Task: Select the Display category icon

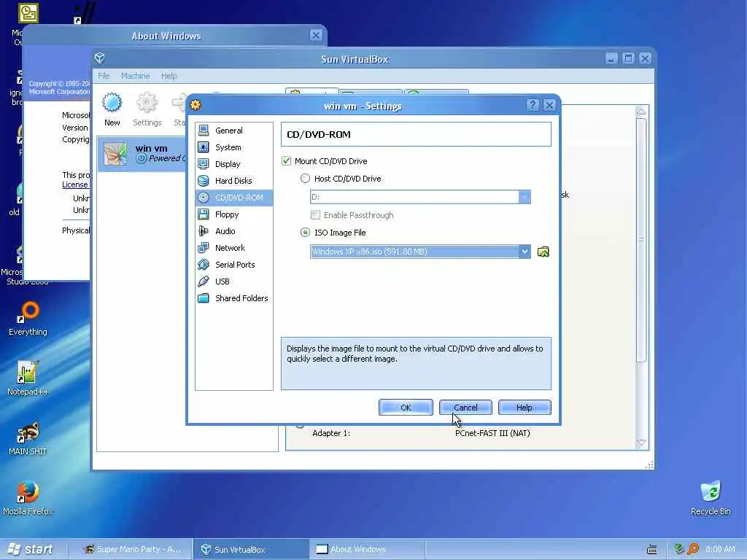Action: [204, 164]
